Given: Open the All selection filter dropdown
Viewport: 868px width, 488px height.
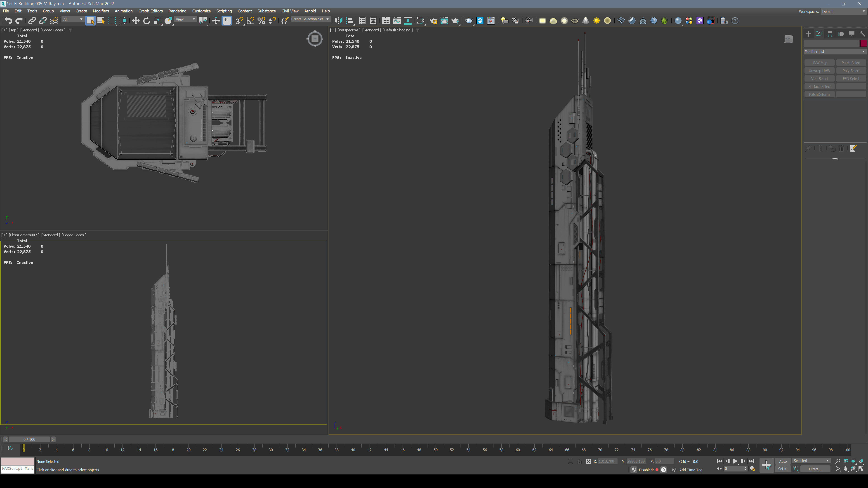Looking at the screenshot, I should (x=73, y=19).
